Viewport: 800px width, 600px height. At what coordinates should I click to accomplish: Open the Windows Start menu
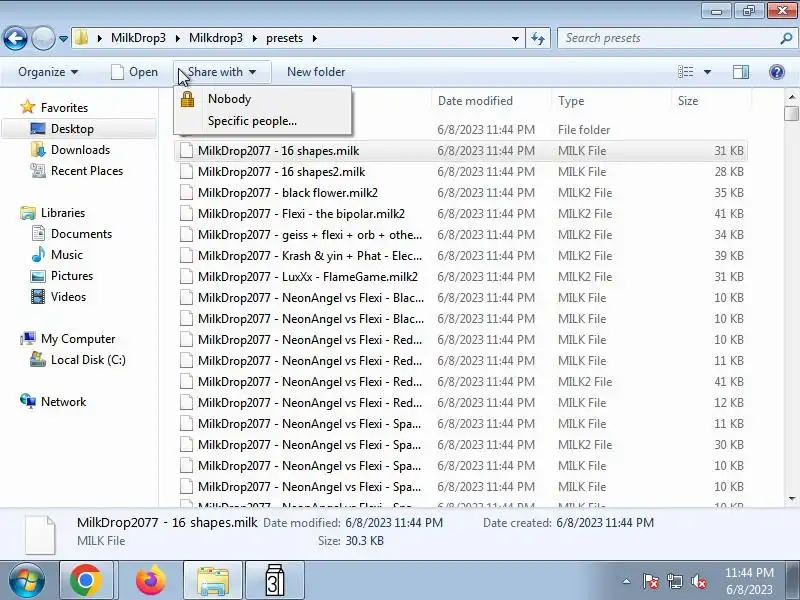[27, 581]
